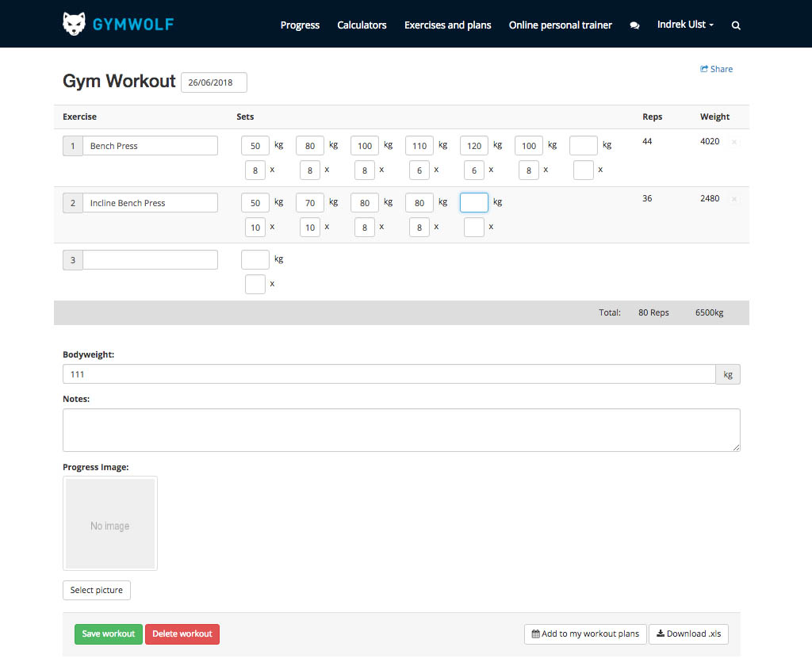Viewport: 812px width, 670px height.
Task: Focus the Notes text area
Action: point(401,431)
